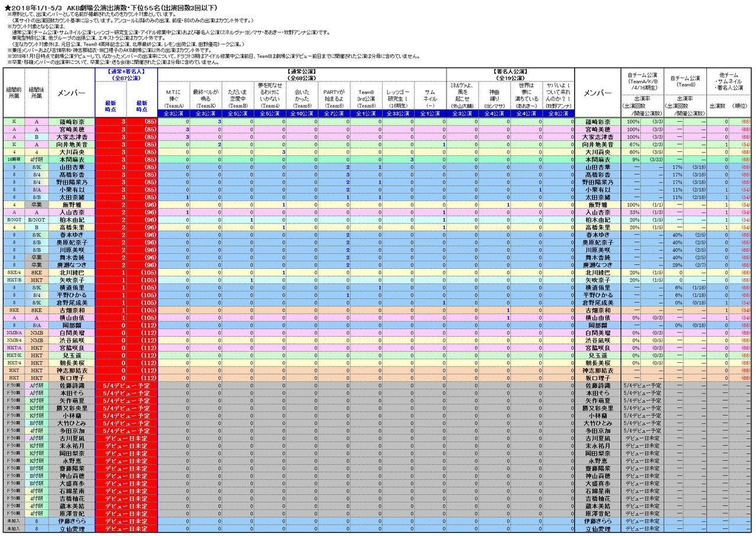Click the HKT/K affiliation cell
Screen dimensions: 756x536
pyautogui.click(x=13, y=356)
